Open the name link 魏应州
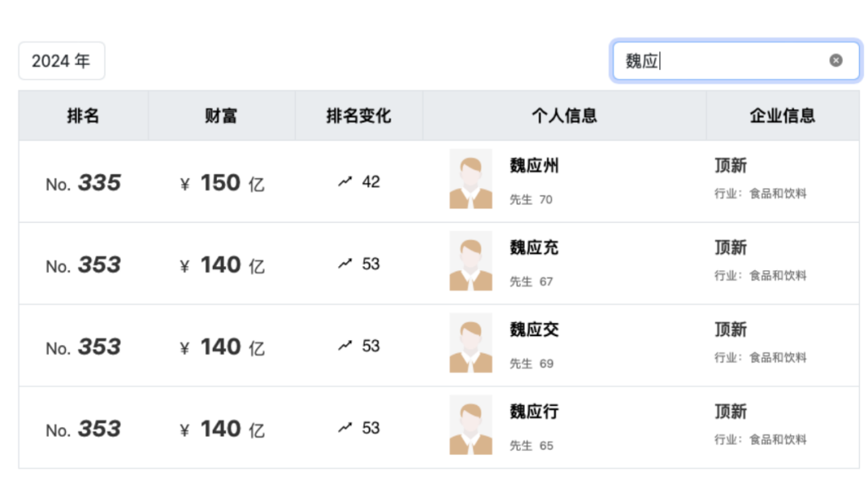The height and width of the screenshot is (480, 868). point(534,166)
